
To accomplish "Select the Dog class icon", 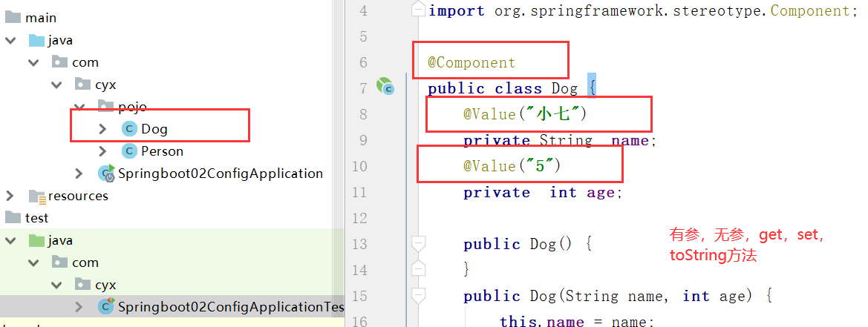I will tap(129, 129).
